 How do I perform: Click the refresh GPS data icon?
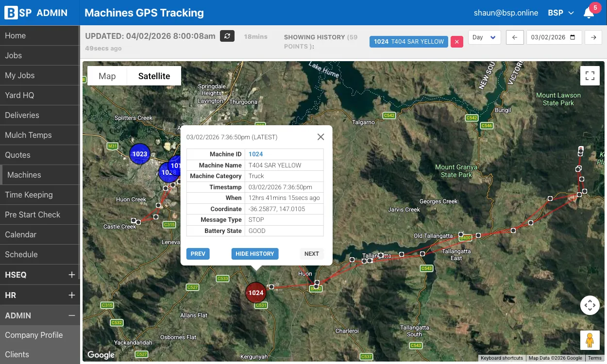[x=227, y=36]
